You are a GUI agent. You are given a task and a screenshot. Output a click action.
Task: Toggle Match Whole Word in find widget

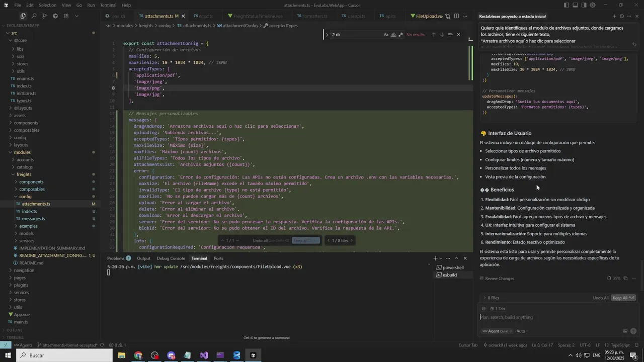click(393, 35)
